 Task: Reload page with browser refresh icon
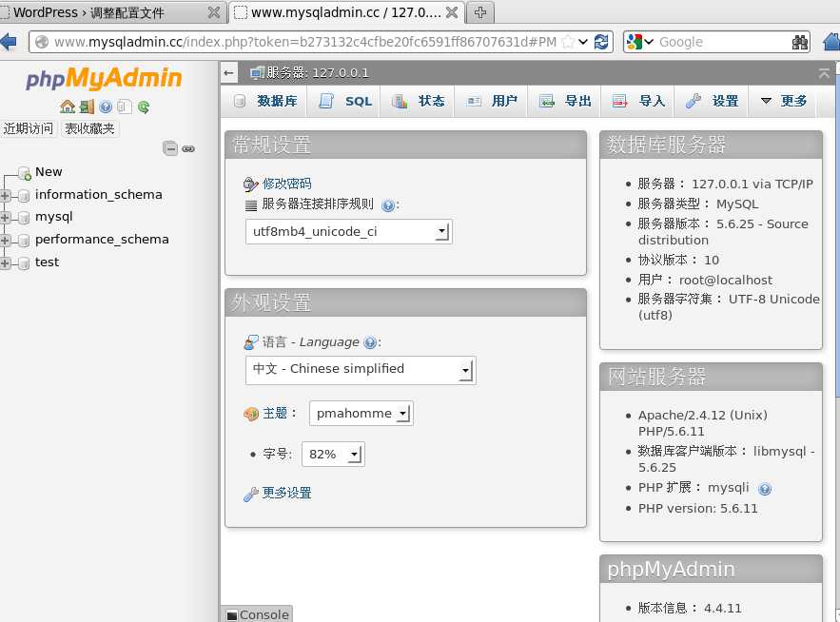pyautogui.click(x=601, y=42)
